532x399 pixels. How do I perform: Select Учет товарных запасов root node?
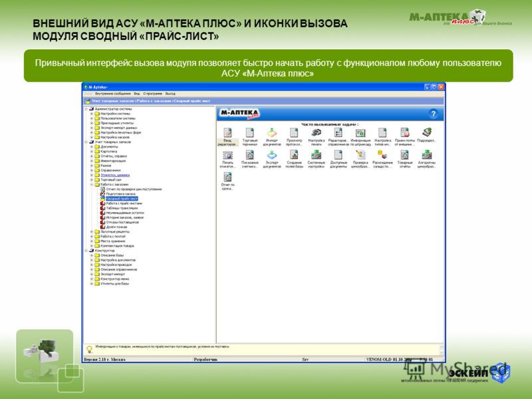click(112, 142)
